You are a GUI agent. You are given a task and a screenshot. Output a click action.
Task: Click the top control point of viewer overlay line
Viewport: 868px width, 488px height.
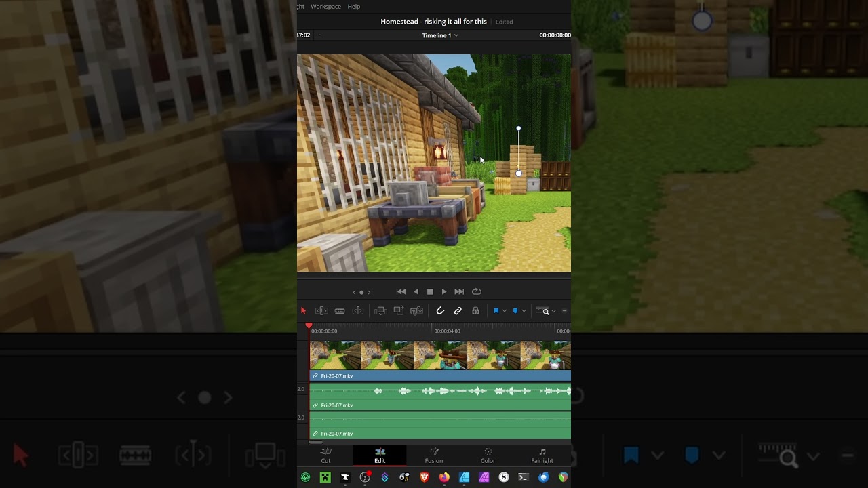(x=519, y=128)
